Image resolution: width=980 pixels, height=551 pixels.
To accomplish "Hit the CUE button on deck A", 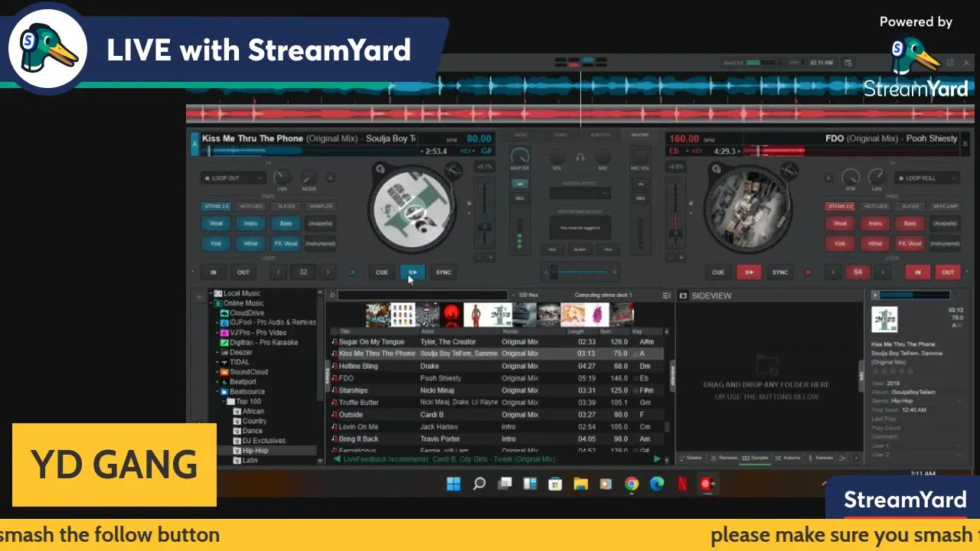I will 381,272.
